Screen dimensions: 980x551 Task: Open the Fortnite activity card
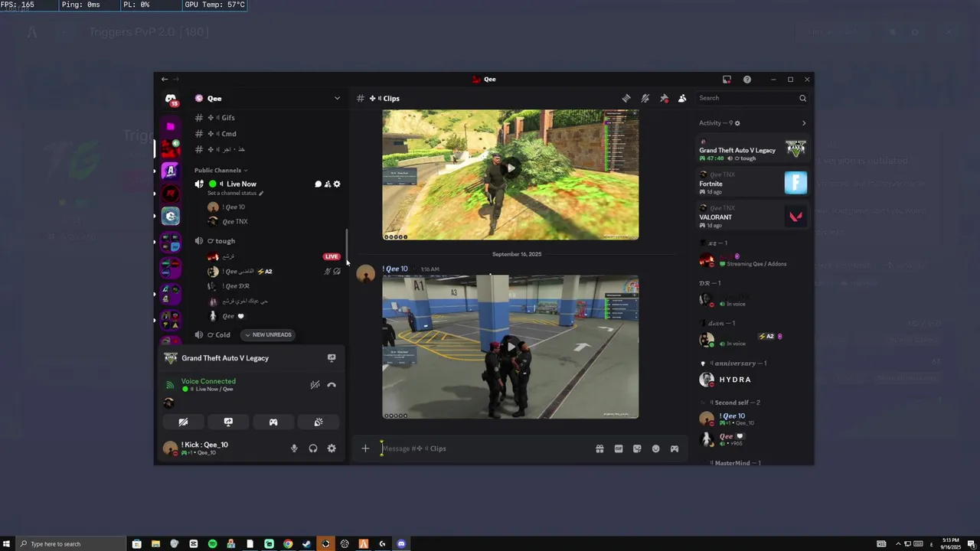pyautogui.click(x=753, y=183)
